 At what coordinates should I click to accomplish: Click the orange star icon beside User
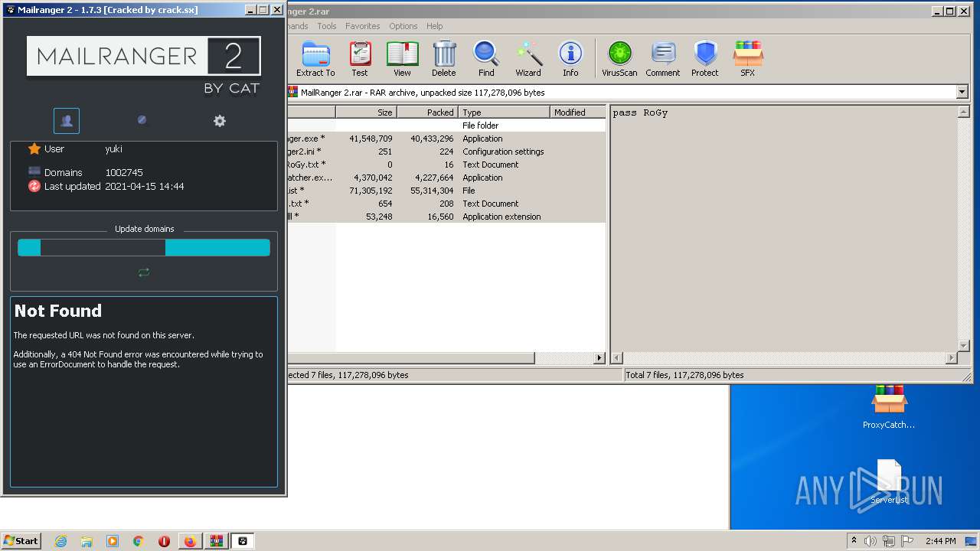[34, 148]
